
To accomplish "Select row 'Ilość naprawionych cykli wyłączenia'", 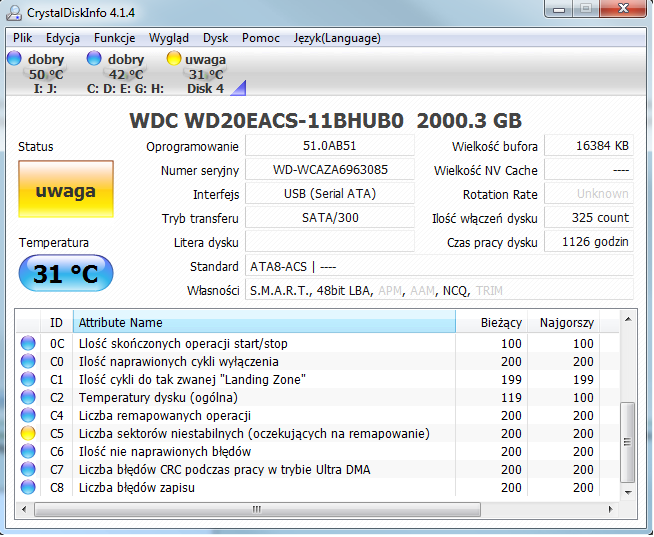I will click(317, 361).
